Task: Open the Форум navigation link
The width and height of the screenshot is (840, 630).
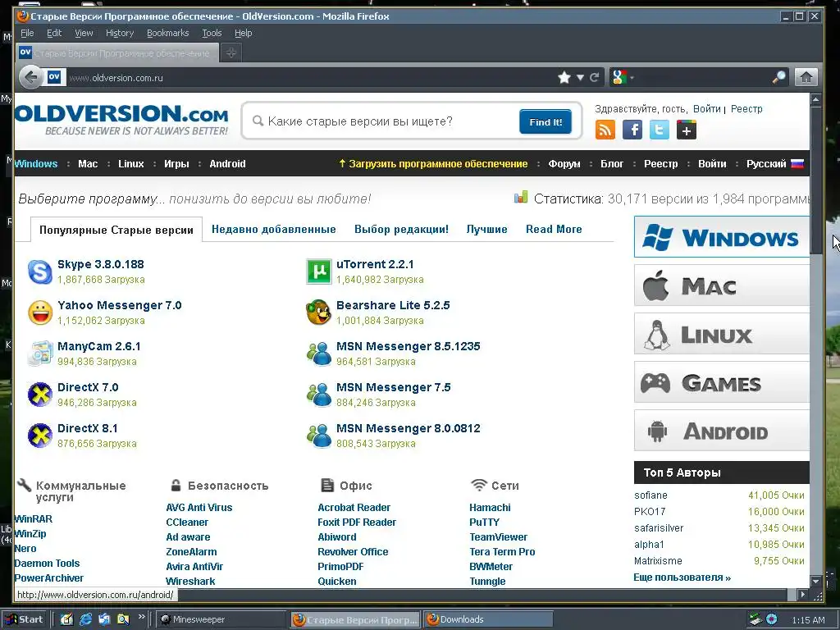Action: pos(564,164)
